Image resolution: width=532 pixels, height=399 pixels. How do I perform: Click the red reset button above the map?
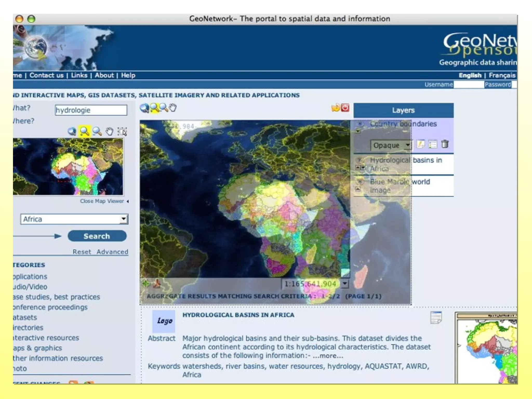345,108
